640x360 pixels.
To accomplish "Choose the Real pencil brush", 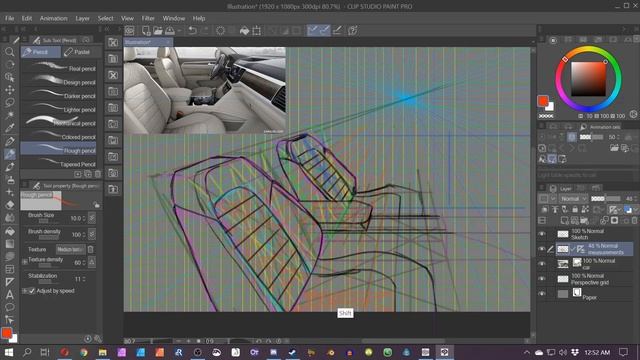I will 58,68.
